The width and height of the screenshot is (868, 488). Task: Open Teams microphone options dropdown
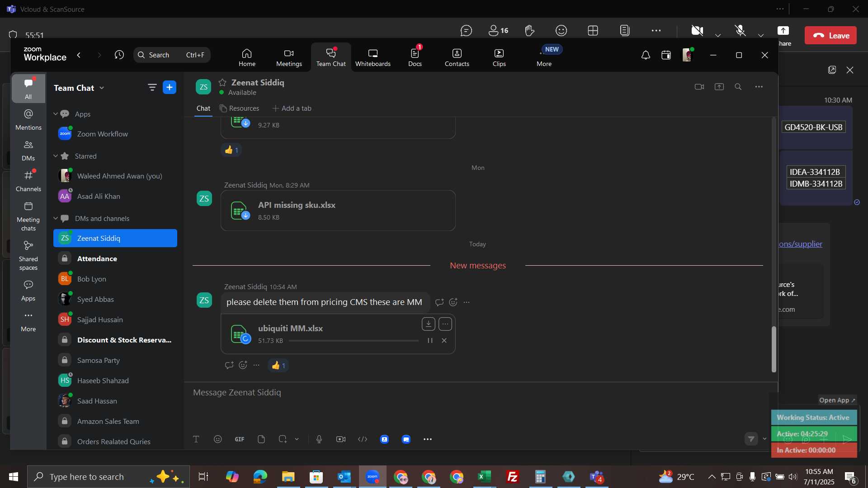point(761,34)
